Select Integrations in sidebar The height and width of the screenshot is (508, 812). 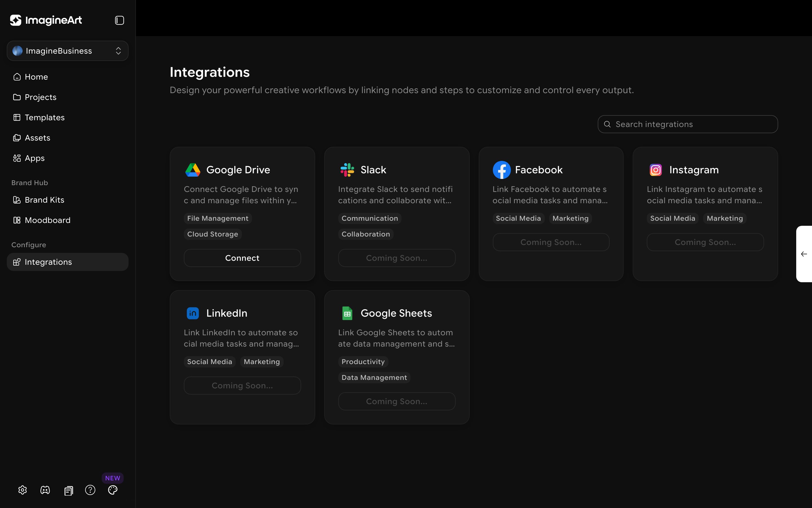coord(67,262)
